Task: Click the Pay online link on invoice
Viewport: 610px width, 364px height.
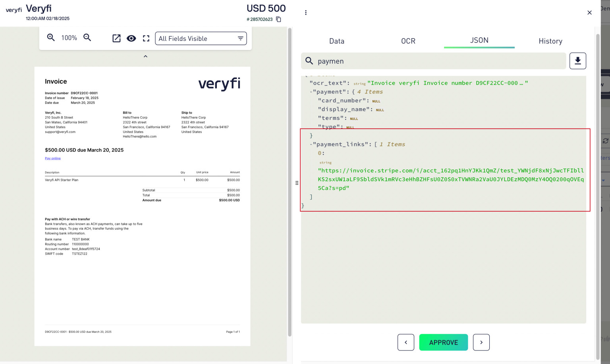Action: [x=53, y=158]
